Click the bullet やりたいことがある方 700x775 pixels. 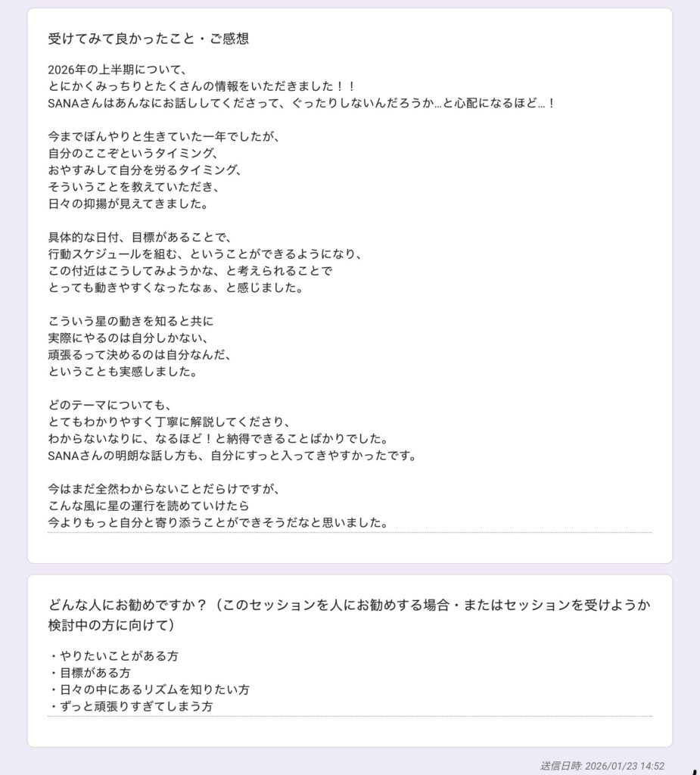click(x=114, y=656)
